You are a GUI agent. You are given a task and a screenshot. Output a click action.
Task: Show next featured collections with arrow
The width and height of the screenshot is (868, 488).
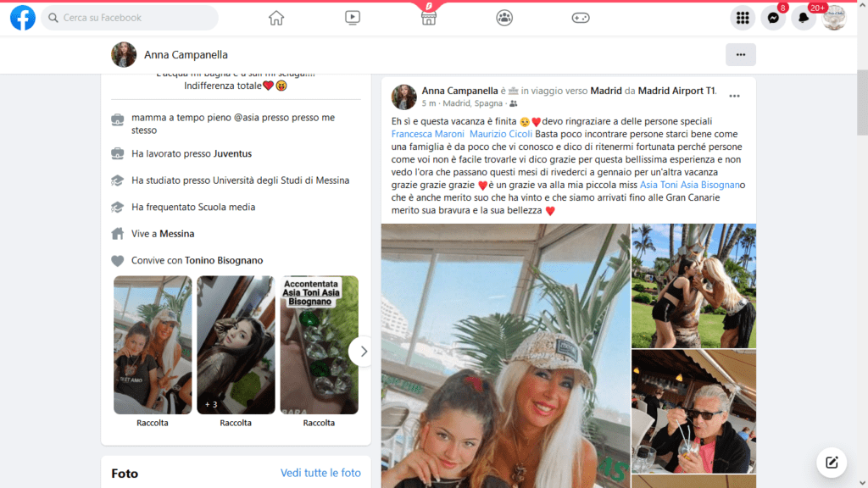363,352
